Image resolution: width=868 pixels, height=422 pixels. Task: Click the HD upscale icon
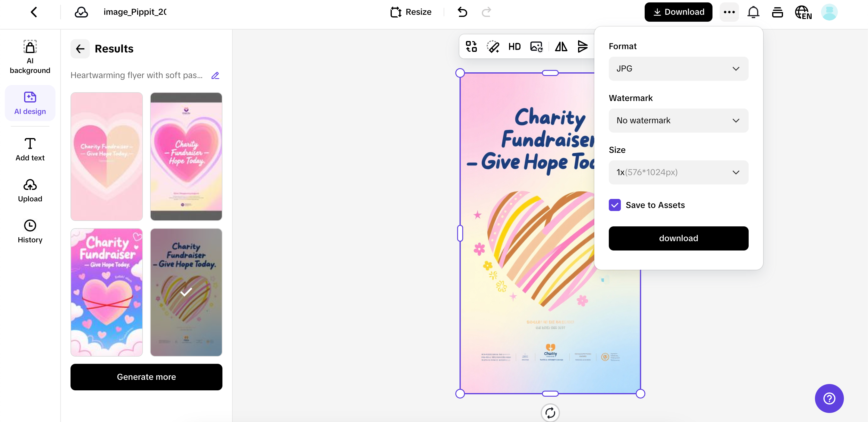tap(514, 46)
